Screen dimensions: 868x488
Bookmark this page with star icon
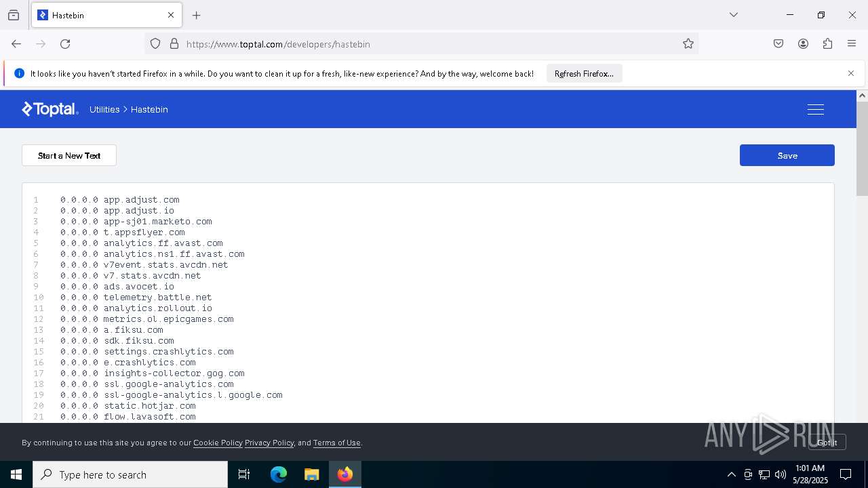tap(688, 44)
